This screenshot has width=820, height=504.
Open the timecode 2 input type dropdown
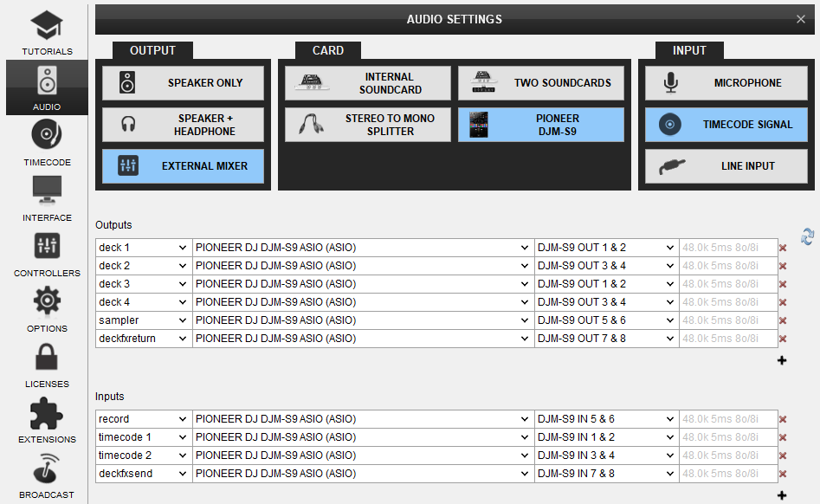144,456
